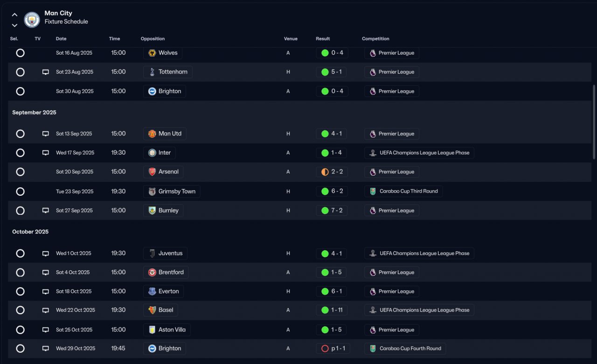597x364 pixels.
Task: Open Premier League link on the Tottenham row
Action: (392, 72)
